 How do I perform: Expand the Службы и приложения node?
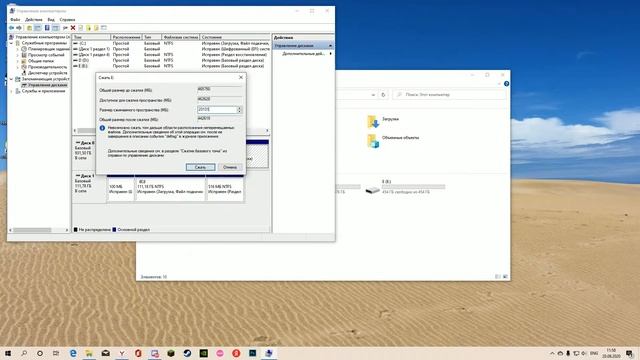click(11, 91)
